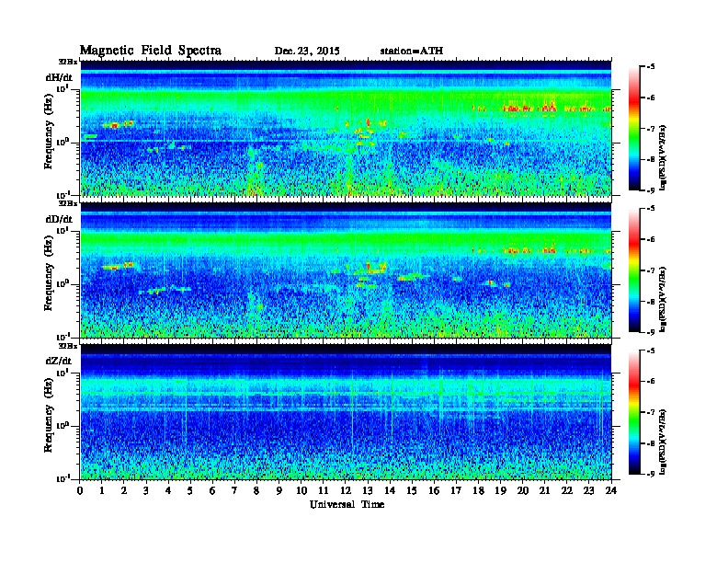
Task: Click hour "14" on Universal Time axis
Action: (390, 491)
